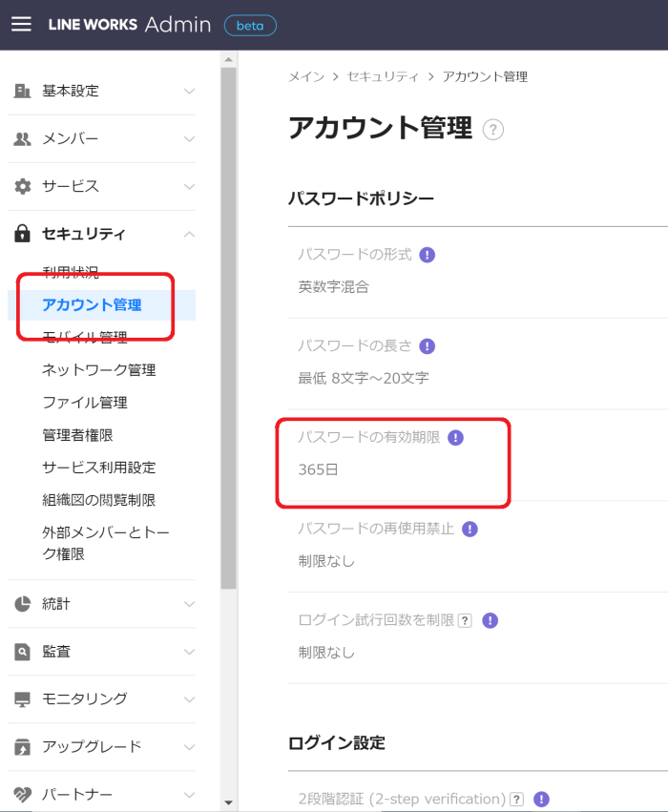
Task: Open the hamburger menu icon
Action: tap(21, 25)
